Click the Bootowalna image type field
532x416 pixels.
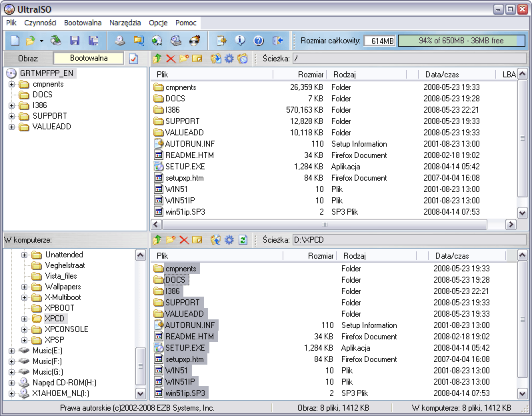pyautogui.click(x=89, y=59)
